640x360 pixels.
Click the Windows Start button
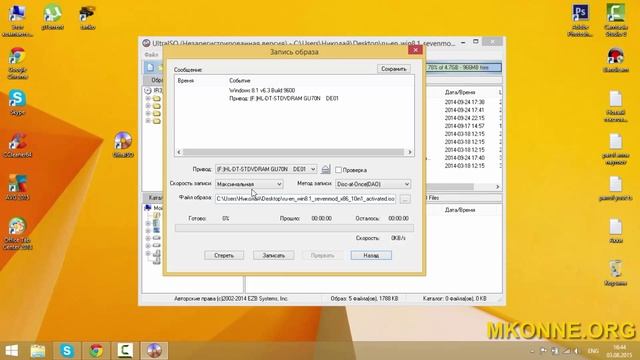(x=11, y=351)
